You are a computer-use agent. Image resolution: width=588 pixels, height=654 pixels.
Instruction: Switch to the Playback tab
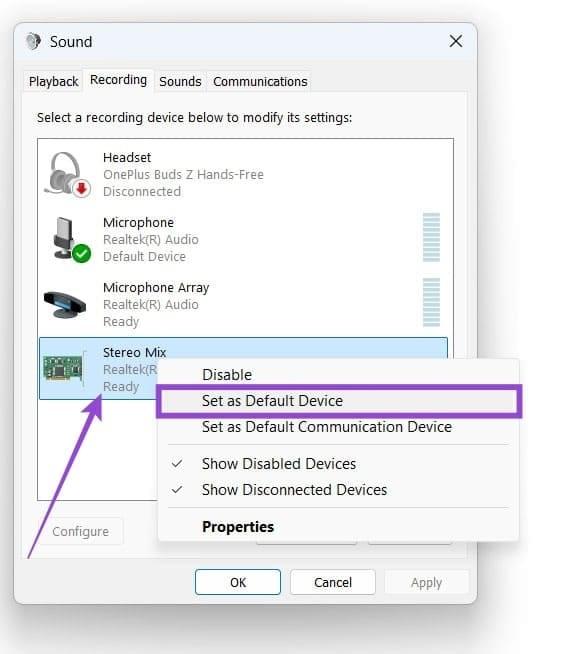point(53,81)
